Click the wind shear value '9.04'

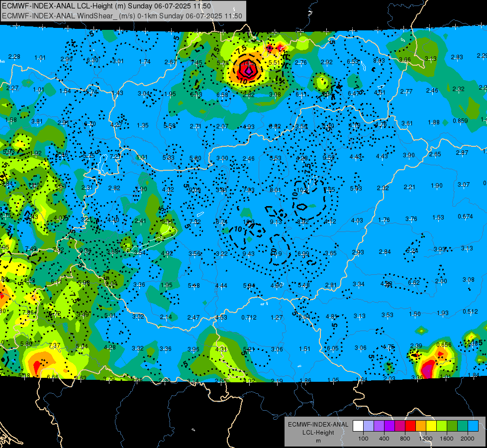pyautogui.click(x=111, y=284)
